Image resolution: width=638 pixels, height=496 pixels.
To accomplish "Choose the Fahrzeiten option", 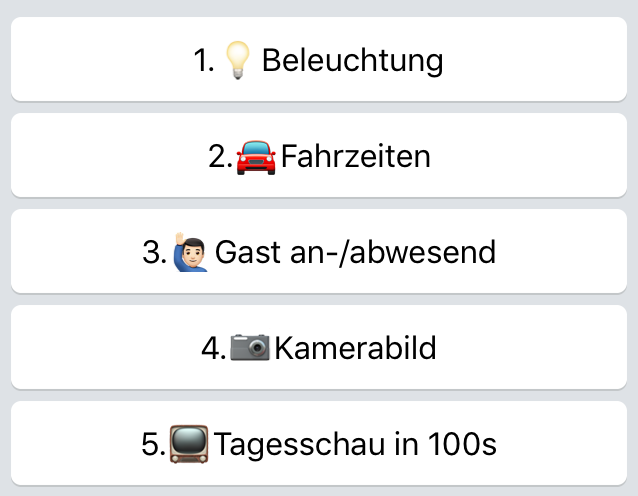I will pos(319,155).
